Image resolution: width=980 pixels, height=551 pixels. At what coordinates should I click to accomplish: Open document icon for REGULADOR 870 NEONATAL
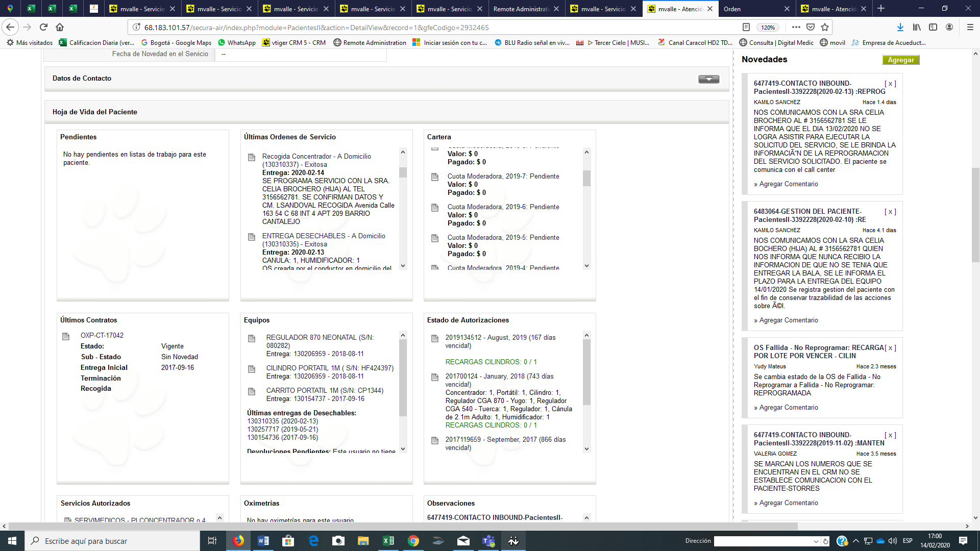pyautogui.click(x=252, y=338)
